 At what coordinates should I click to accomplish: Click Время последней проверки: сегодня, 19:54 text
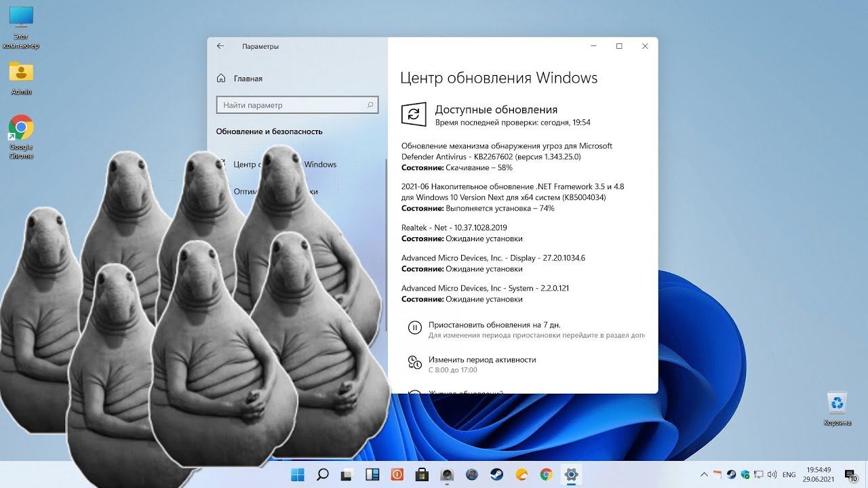coord(513,123)
